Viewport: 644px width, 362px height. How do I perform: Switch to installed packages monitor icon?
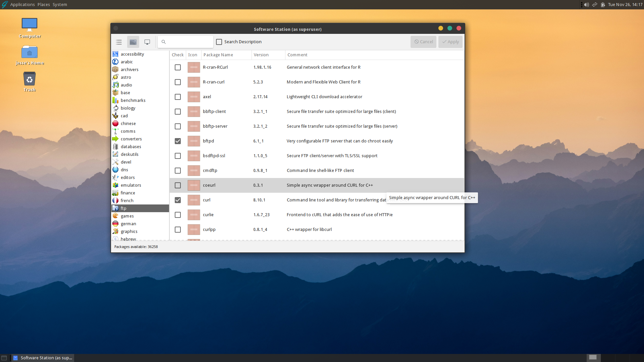pos(147,42)
